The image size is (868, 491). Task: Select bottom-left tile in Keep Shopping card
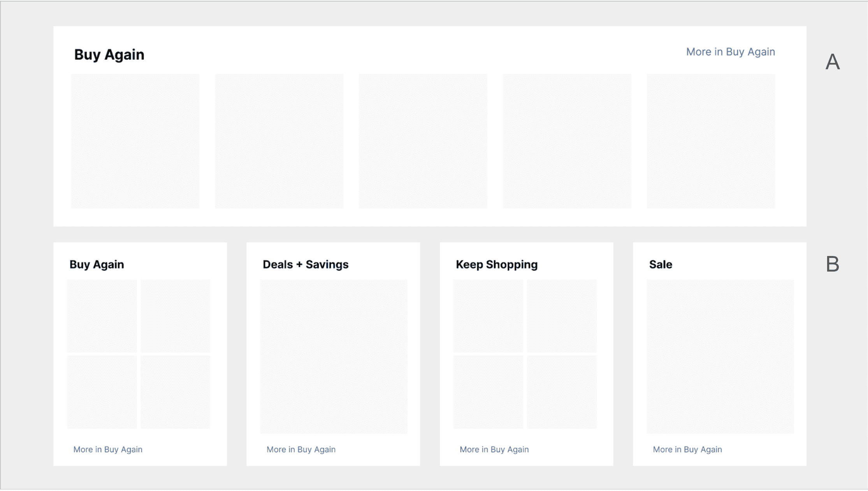(x=488, y=392)
